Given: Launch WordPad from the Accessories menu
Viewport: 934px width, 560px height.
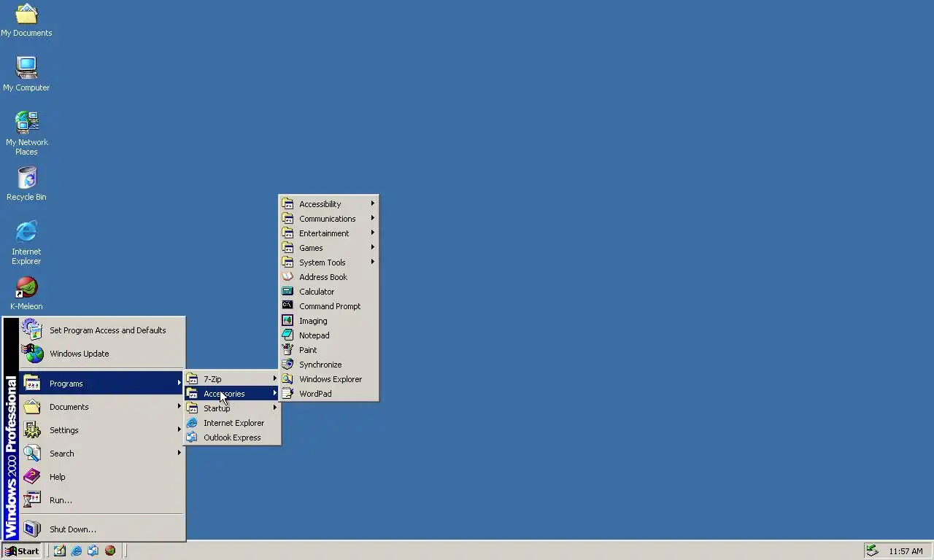Looking at the screenshot, I should click(328, 394).
